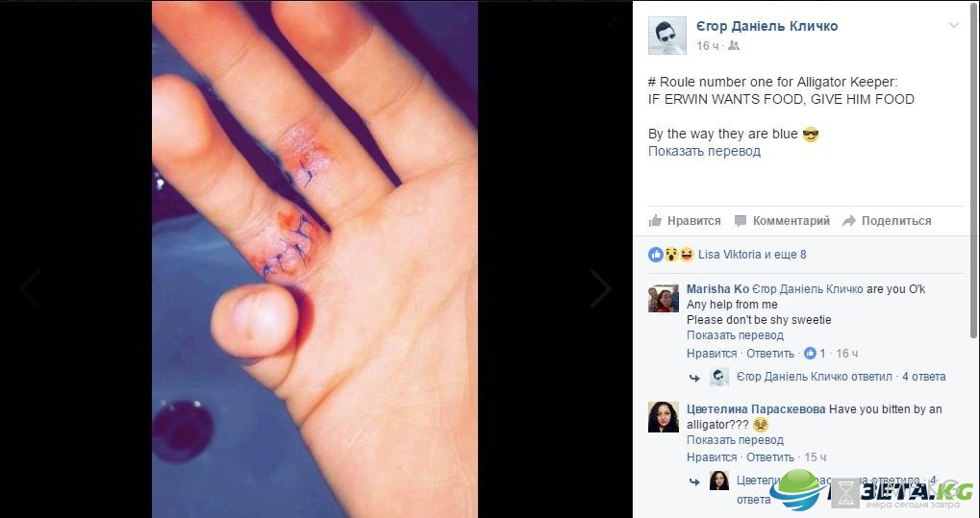Reply to Marisha Ko comment via Ответить
The image size is (980, 518).
[x=770, y=354]
